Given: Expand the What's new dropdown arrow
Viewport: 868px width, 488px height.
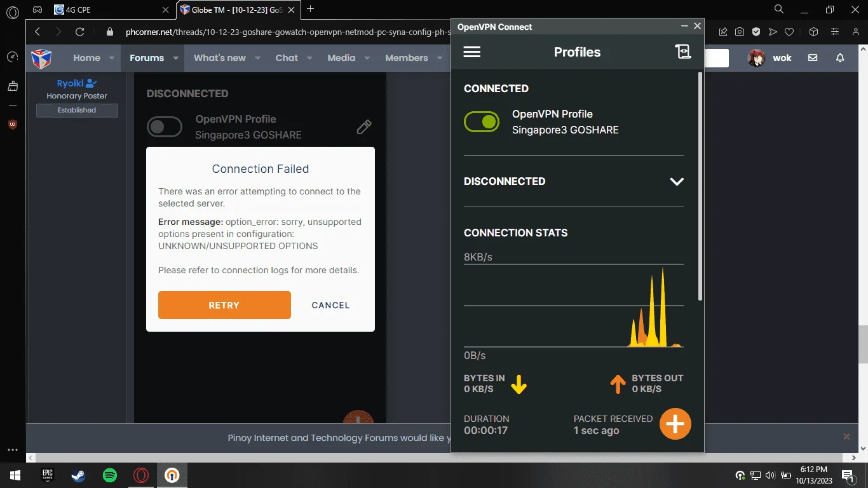Looking at the screenshot, I should [x=257, y=58].
